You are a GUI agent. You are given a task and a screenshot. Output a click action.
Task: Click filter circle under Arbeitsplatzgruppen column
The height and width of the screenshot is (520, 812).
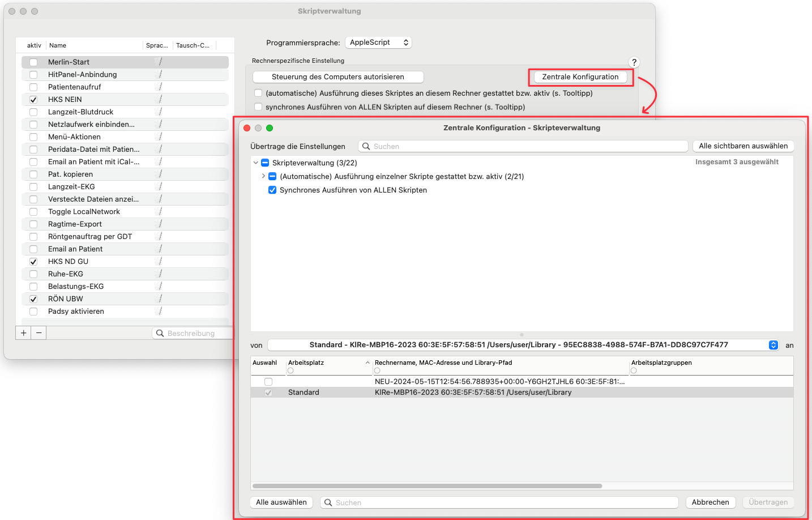[634, 370]
